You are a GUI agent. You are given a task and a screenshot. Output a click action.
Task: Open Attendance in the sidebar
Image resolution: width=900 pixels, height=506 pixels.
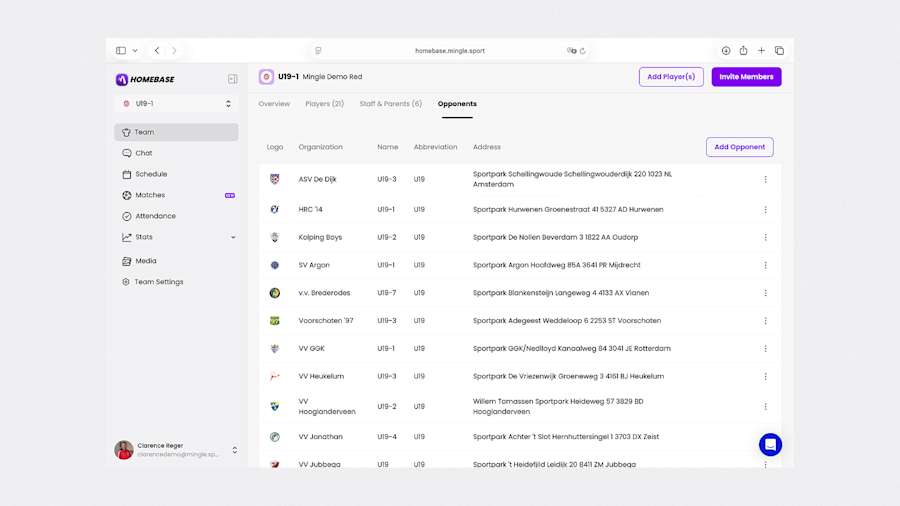[x=176, y=216]
